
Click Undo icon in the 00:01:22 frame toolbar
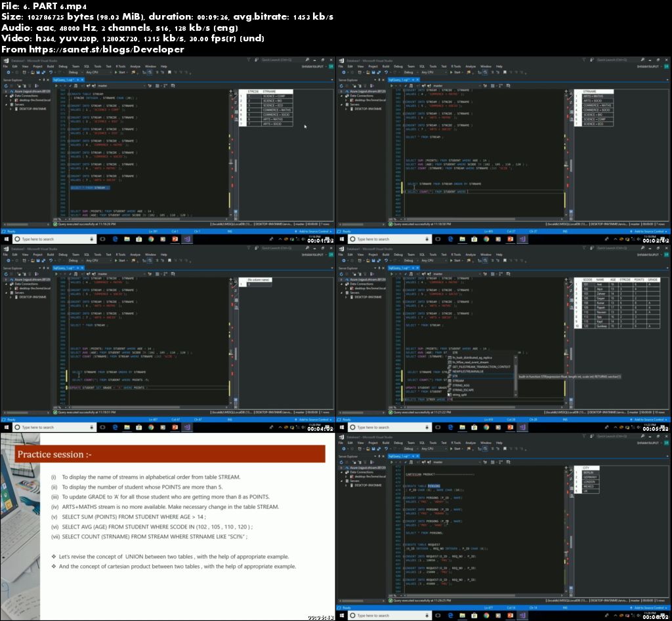pos(50,72)
